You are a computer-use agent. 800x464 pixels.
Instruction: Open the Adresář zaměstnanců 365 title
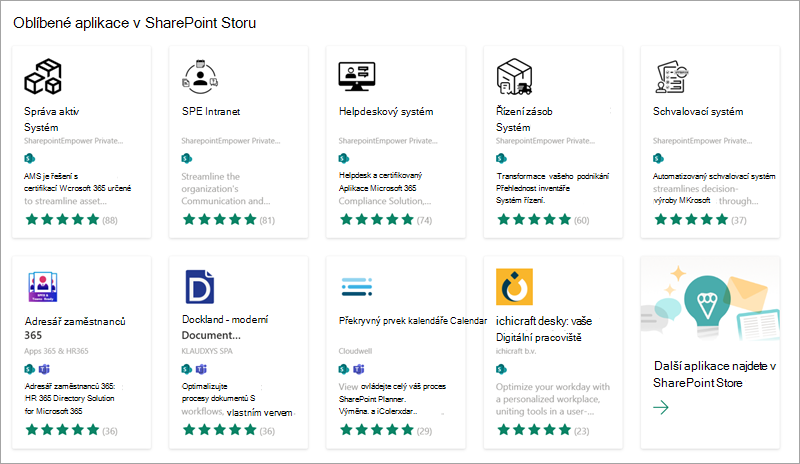point(75,328)
